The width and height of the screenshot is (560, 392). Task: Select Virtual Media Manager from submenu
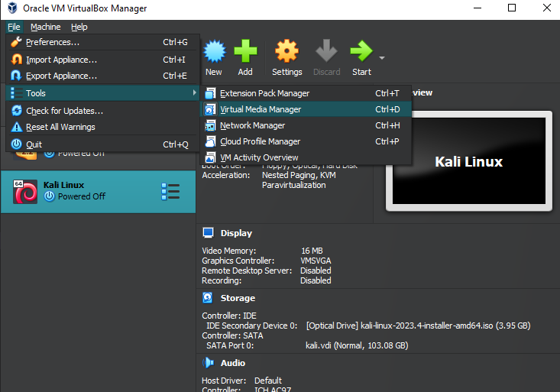tap(260, 109)
